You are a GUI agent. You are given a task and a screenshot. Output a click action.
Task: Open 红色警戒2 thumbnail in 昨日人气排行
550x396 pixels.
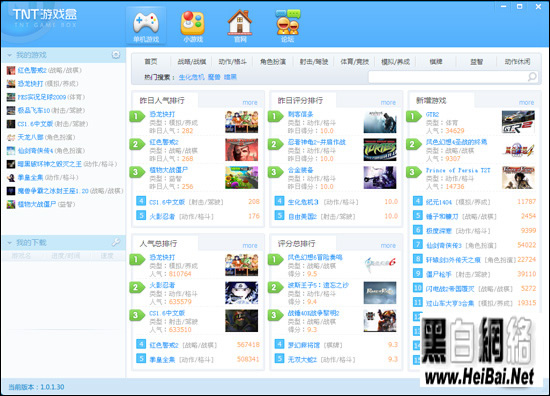241,150
